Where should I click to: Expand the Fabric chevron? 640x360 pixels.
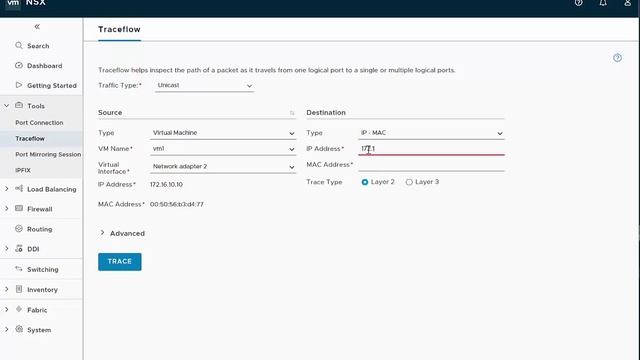(x=7, y=310)
